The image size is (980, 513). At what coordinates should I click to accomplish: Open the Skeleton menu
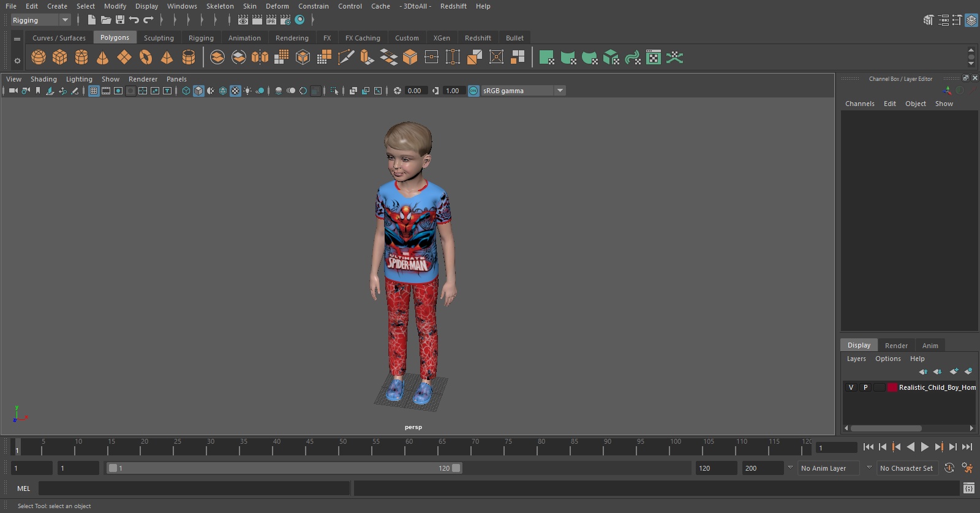(x=220, y=6)
